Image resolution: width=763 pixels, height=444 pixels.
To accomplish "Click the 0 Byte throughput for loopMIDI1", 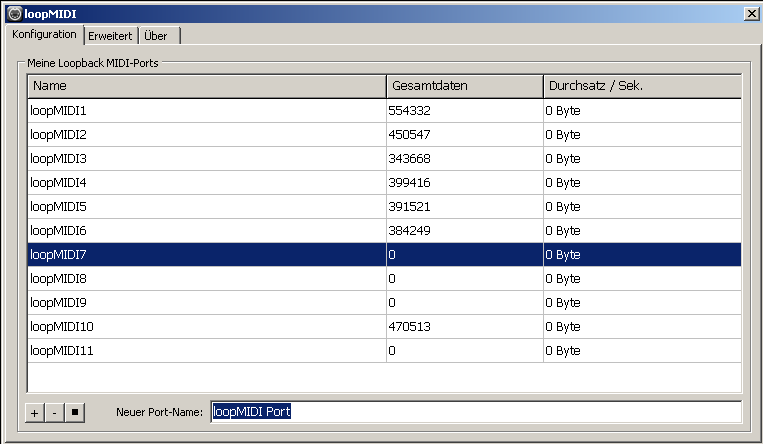I will tap(563, 111).
